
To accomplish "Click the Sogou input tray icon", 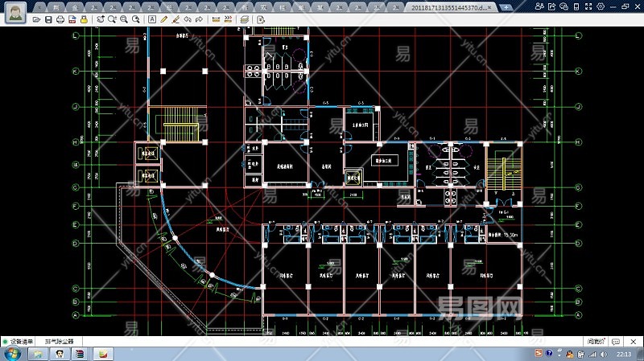I will click(539, 353).
